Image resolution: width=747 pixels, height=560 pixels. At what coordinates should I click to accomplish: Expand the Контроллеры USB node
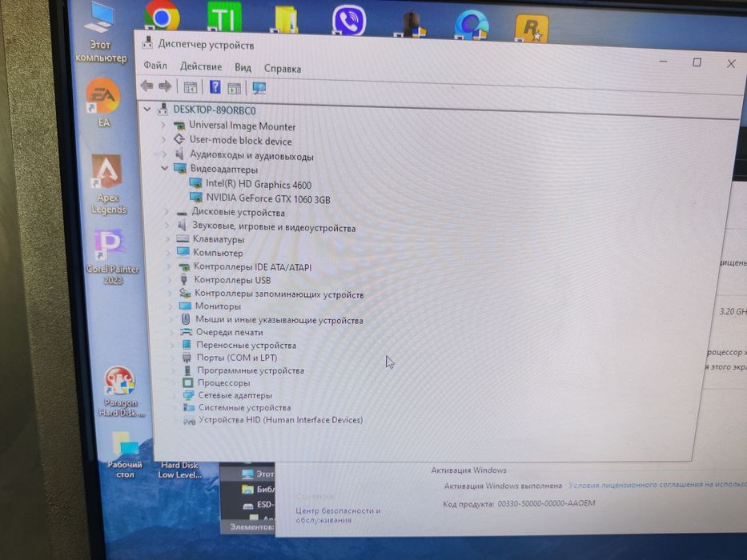coord(169,279)
